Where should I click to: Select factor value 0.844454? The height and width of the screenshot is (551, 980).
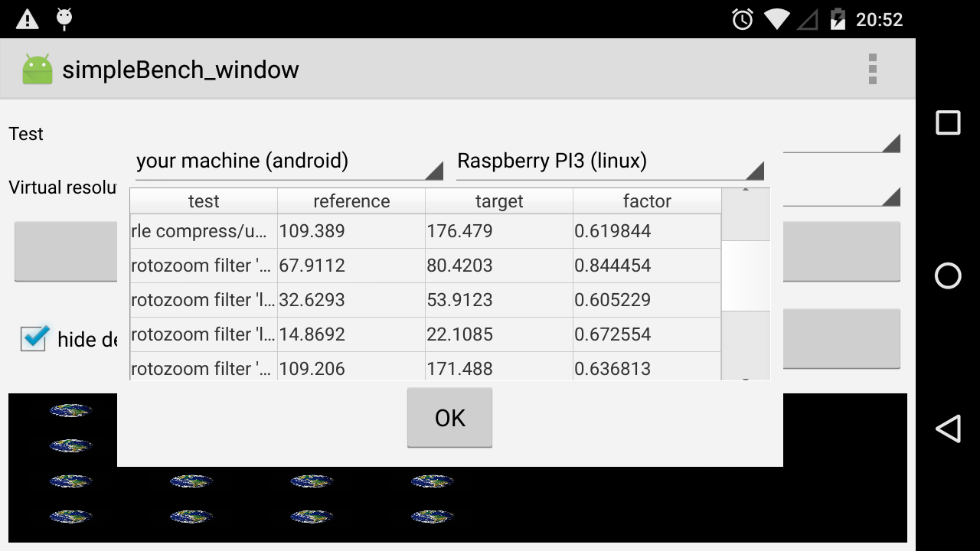coord(647,266)
